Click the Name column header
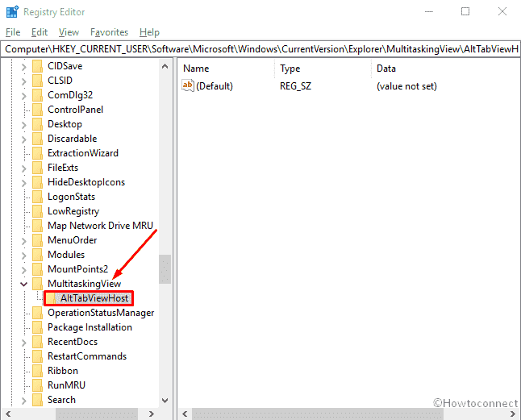This screenshot has height=420, width=521. tap(227, 69)
